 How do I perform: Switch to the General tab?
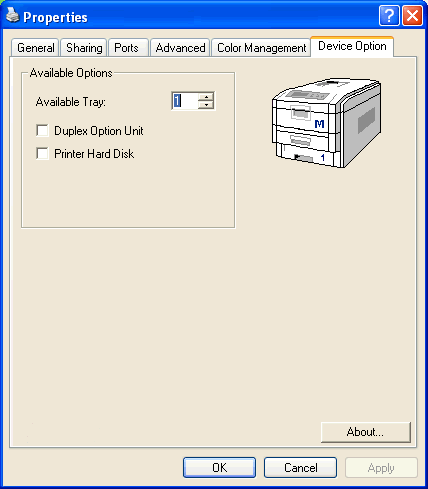[x=35, y=48]
